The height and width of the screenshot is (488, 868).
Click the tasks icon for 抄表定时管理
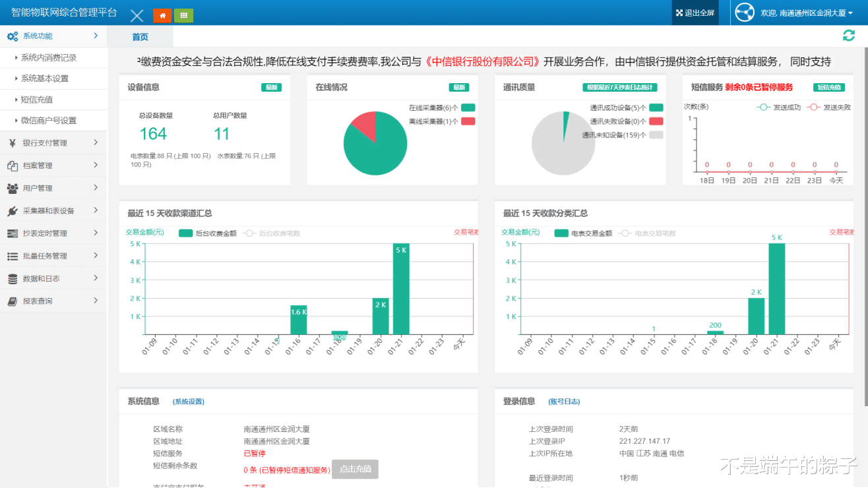[12, 233]
